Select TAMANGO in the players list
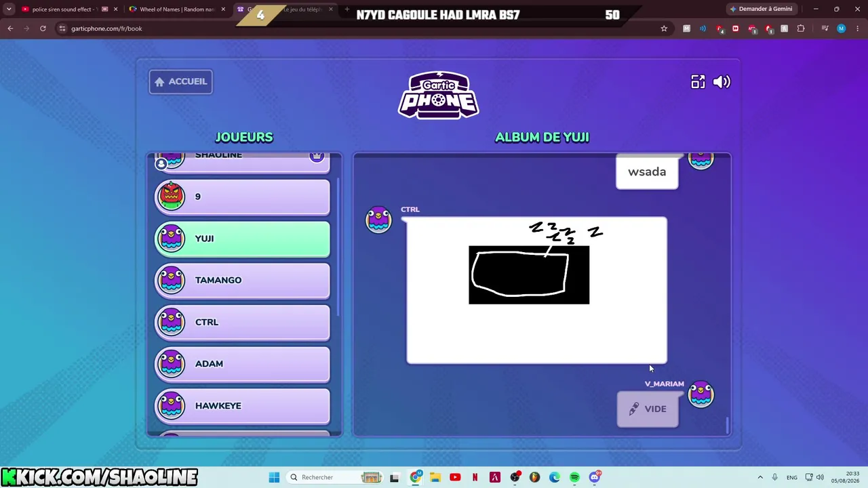This screenshot has height=488, width=868. coord(242,280)
